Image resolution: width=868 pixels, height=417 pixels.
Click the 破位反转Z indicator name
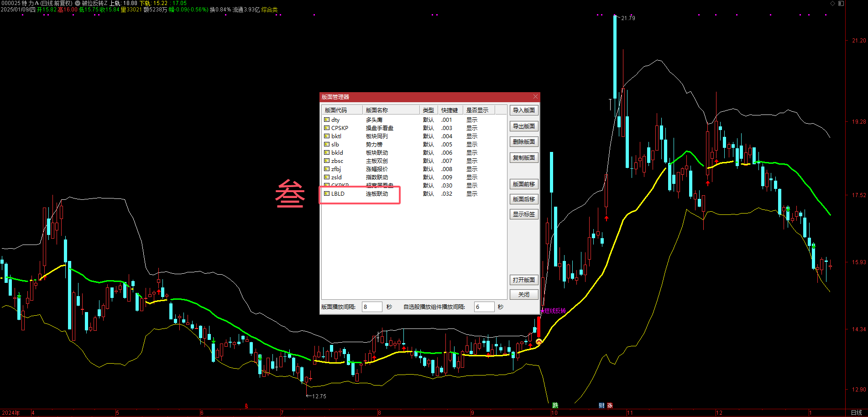click(x=94, y=3)
